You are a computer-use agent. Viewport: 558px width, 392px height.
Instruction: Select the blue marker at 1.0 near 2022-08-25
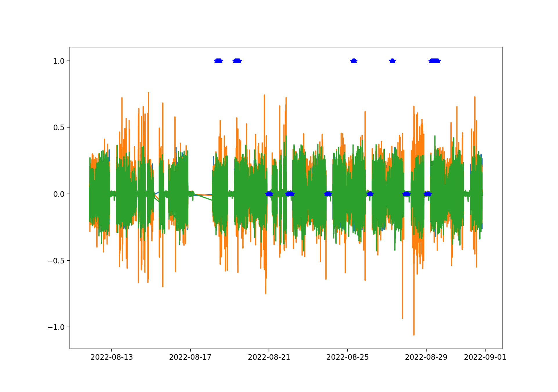pos(354,61)
